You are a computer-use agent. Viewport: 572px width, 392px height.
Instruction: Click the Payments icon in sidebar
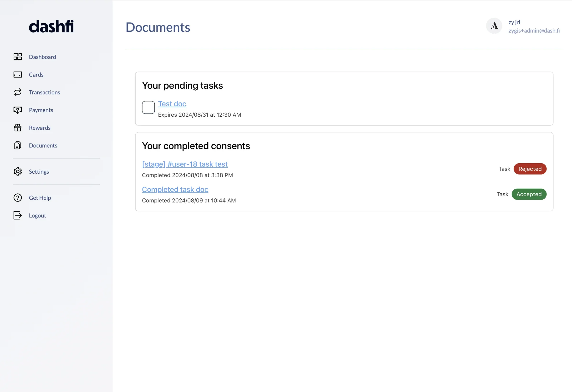click(17, 110)
